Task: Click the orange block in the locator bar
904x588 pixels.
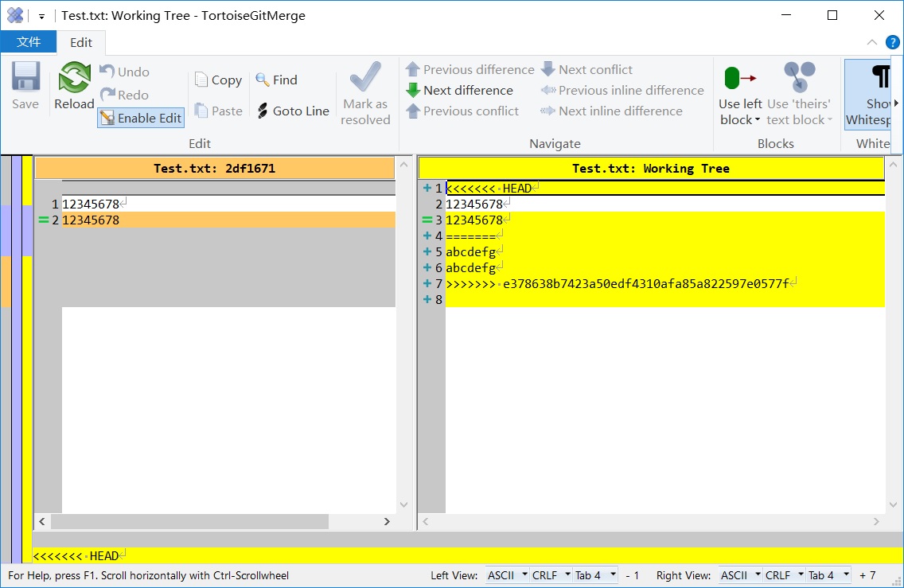Action: [x=6, y=282]
